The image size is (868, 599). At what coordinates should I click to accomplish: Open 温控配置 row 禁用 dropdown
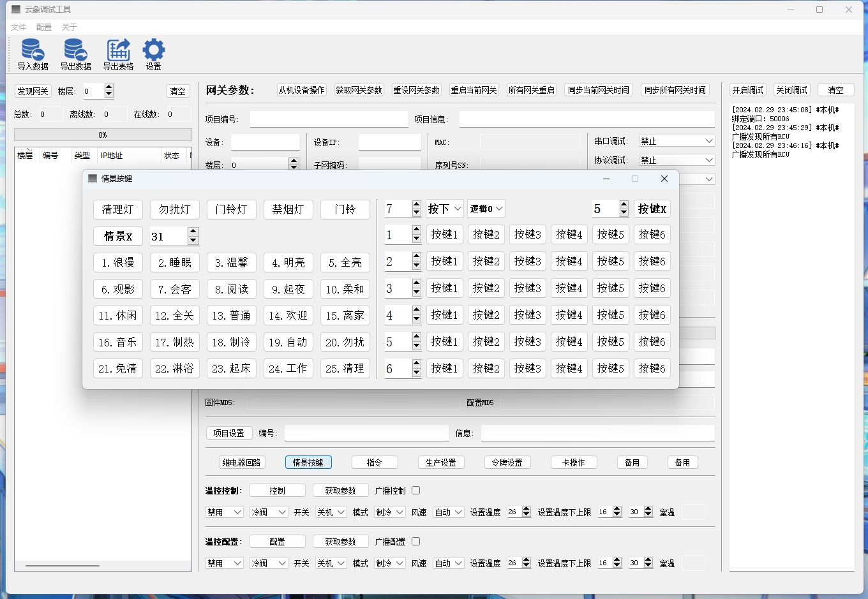(x=225, y=563)
